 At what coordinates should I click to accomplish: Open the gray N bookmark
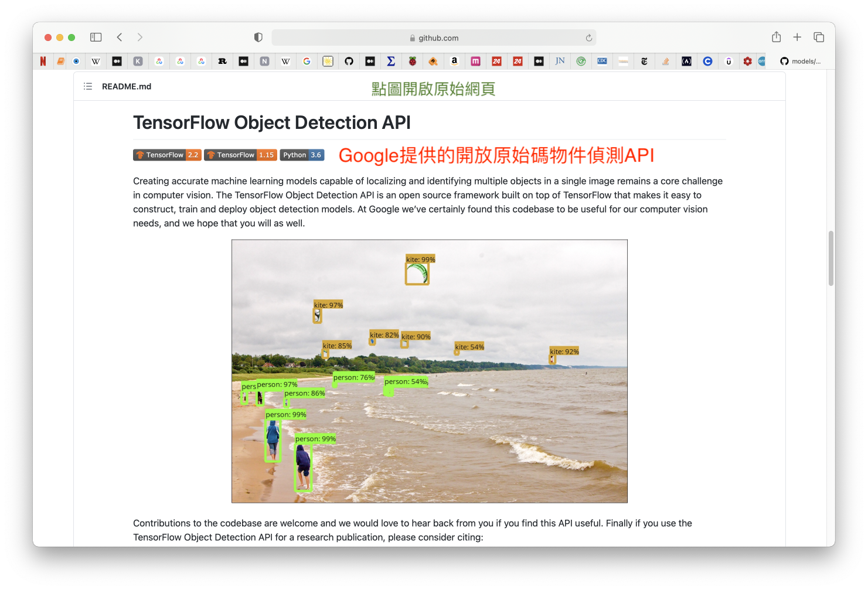264,61
